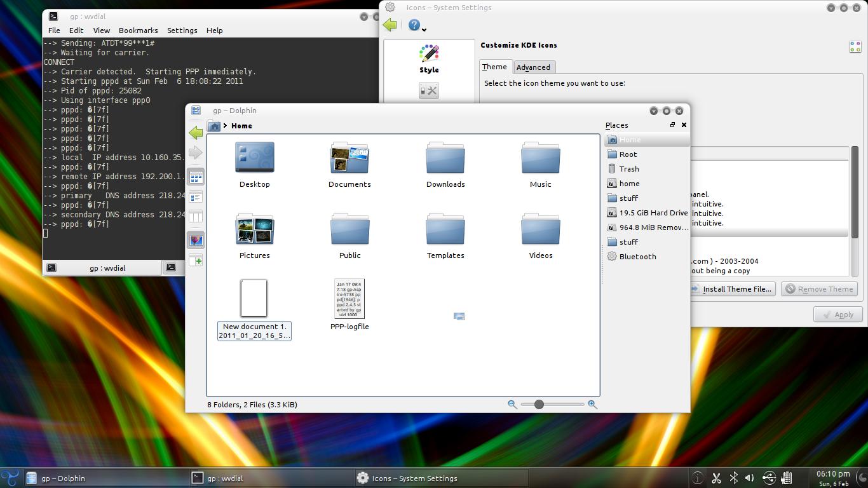868x488 pixels.
Task: Open the volume speaker tray icon
Action: coord(750,478)
